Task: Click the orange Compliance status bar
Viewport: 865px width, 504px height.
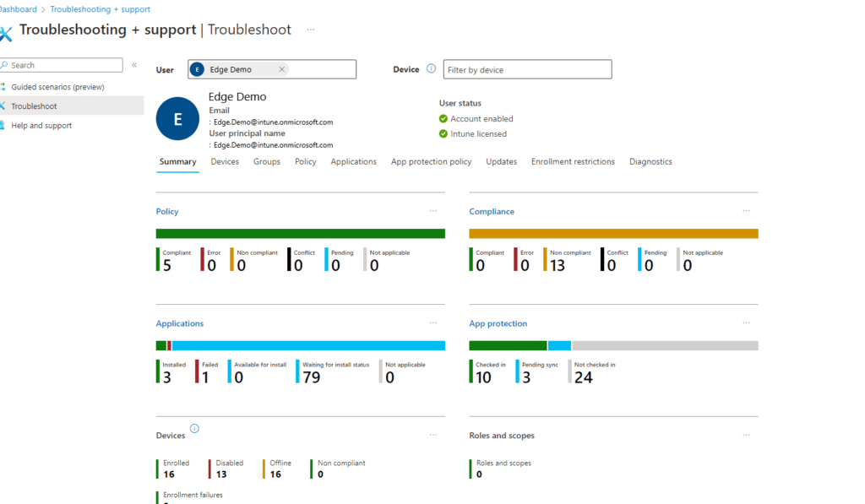Action: pyautogui.click(x=613, y=234)
